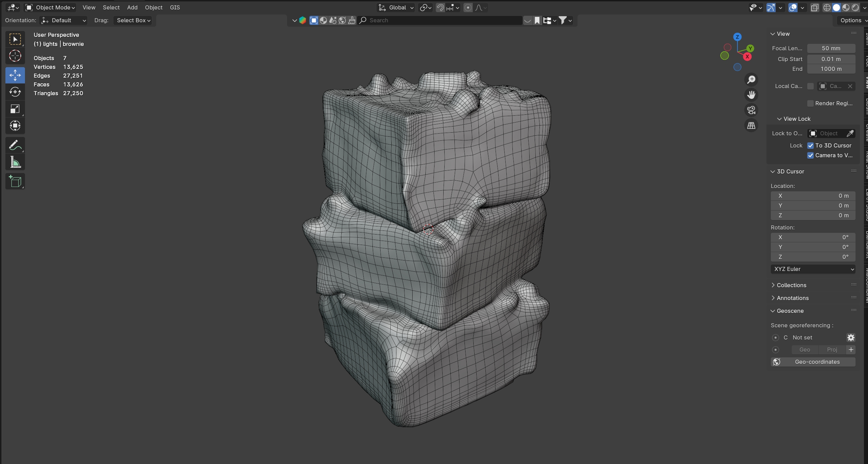The width and height of the screenshot is (868, 464).
Task: Switch to orthographic view via grid icon
Action: point(751,126)
